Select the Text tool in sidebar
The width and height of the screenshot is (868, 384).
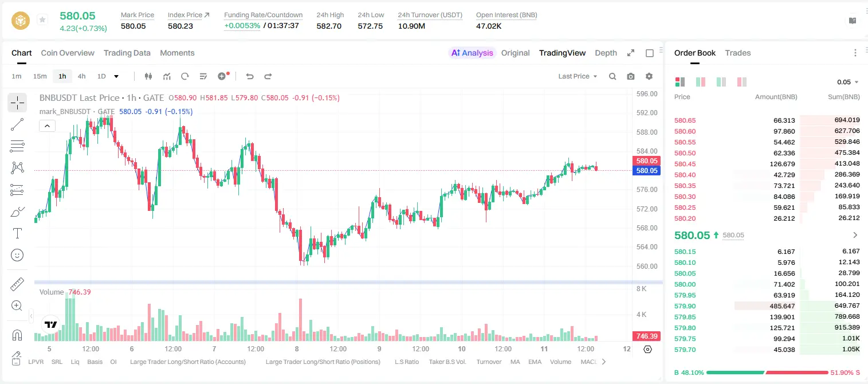[17, 233]
